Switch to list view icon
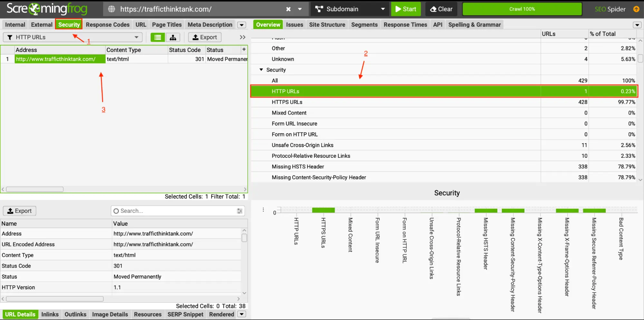 point(158,37)
